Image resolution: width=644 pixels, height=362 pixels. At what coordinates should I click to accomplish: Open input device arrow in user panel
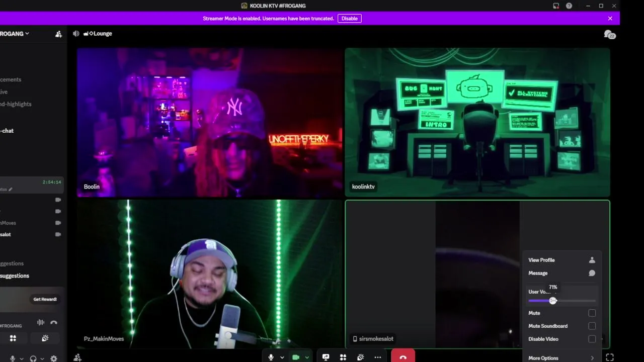21,359
